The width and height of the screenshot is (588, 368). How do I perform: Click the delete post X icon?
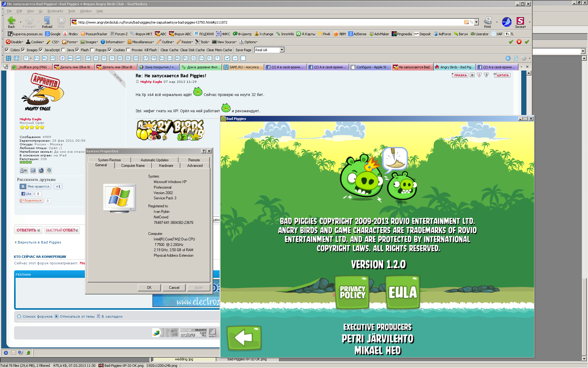472,75
